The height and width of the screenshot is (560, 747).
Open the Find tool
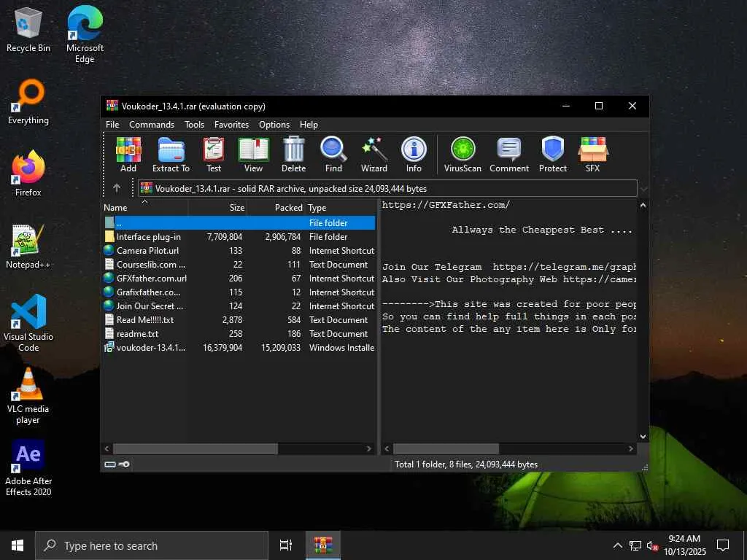tap(333, 155)
